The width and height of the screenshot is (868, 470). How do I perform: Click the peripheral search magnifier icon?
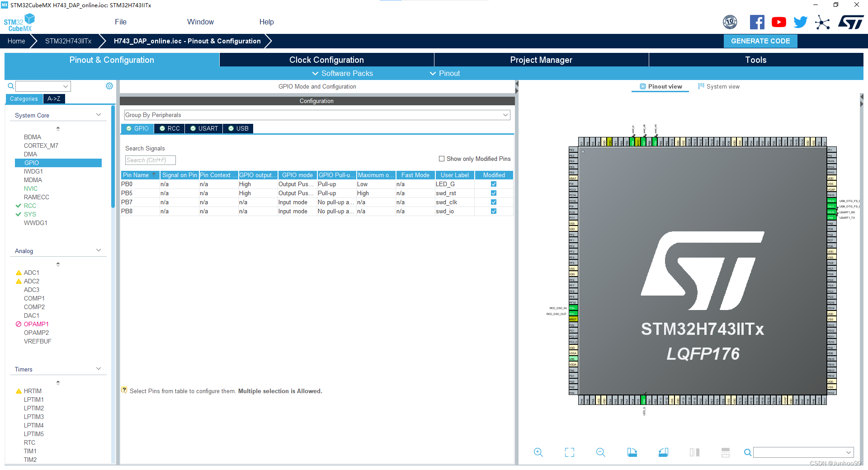tap(10, 86)
